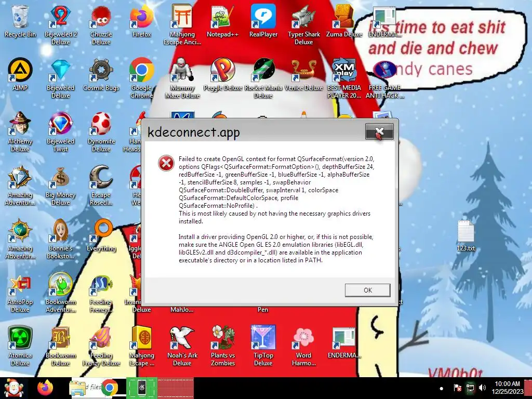The height and width of the screenshot is (399, 532).
Task: Select the Firefox desktop shortcut
Action: [x=141, y=21]
